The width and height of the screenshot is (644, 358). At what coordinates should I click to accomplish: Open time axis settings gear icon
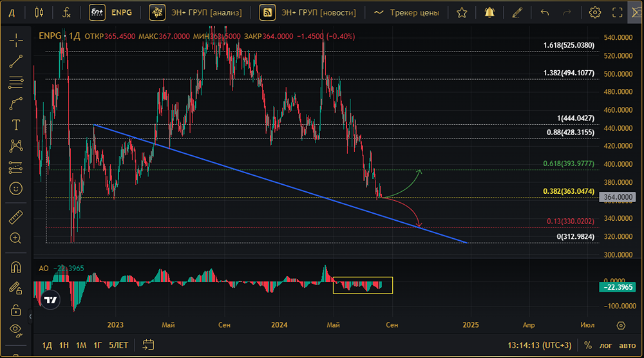coord(621,325)
